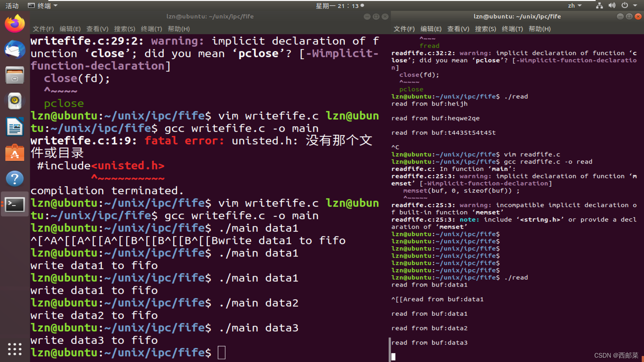Open Firefox from the dock
This screenshot has height=362, width=644.
click(x=15, y=23)
